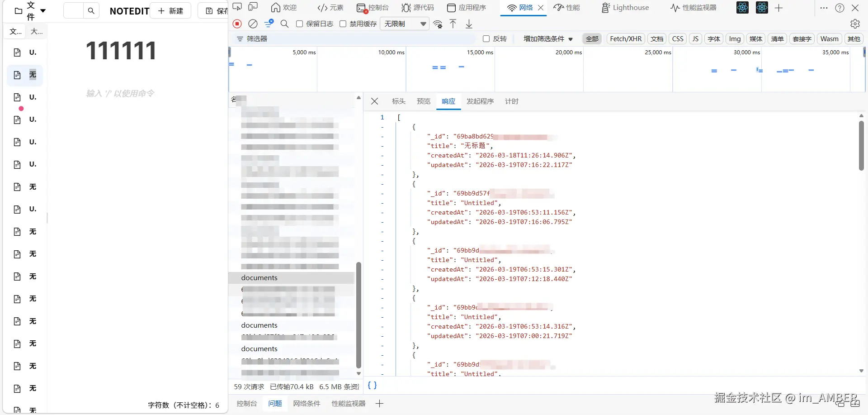Open network settings gear
This screenshot has width=868, height=415.
(855, 24)
